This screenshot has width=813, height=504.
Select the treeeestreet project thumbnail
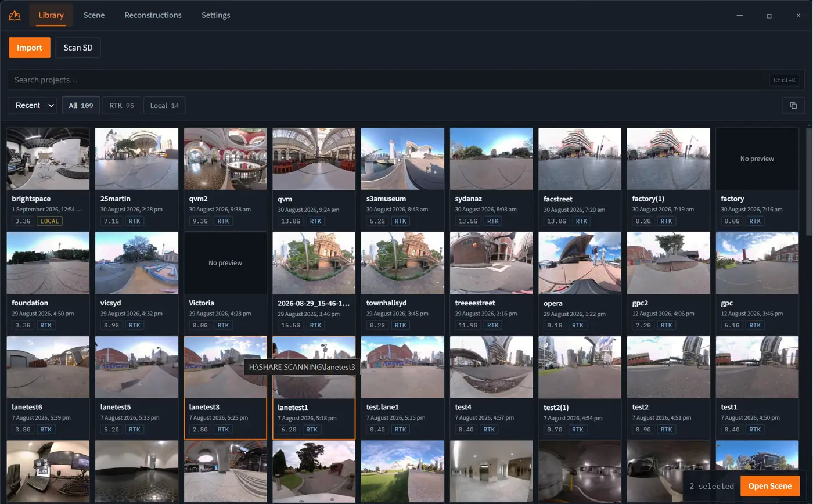click(491, 263)
